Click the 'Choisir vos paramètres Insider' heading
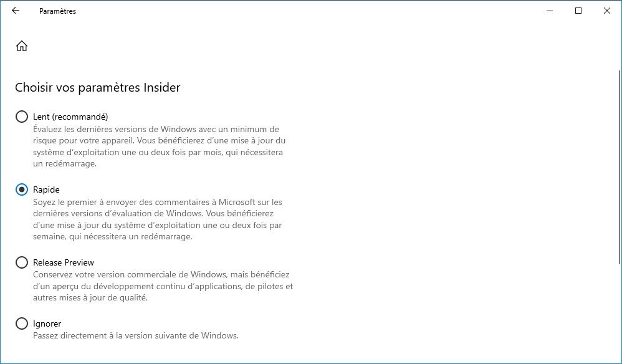Screen dimensions: 622x364 pyautogui.click(x=98, y=88)
